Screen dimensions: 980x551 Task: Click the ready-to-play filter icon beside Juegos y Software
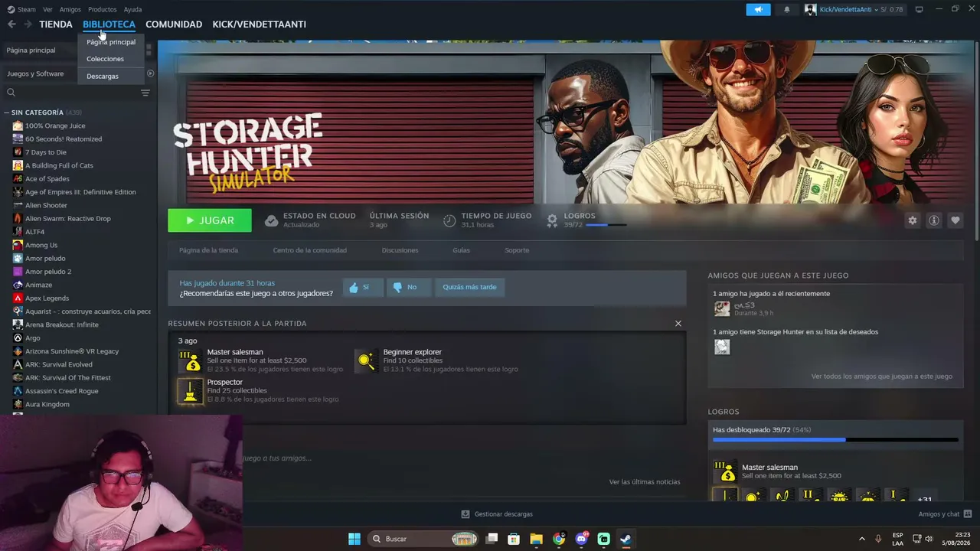click(150, 73)
